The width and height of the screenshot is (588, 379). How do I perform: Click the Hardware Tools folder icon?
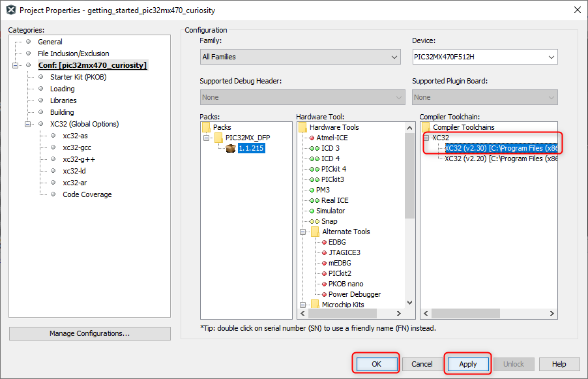302,127
